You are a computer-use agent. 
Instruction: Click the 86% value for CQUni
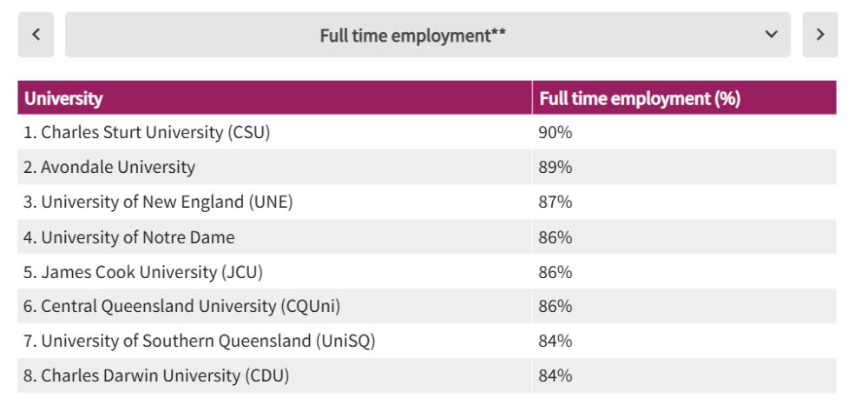(x=556, y=306)
